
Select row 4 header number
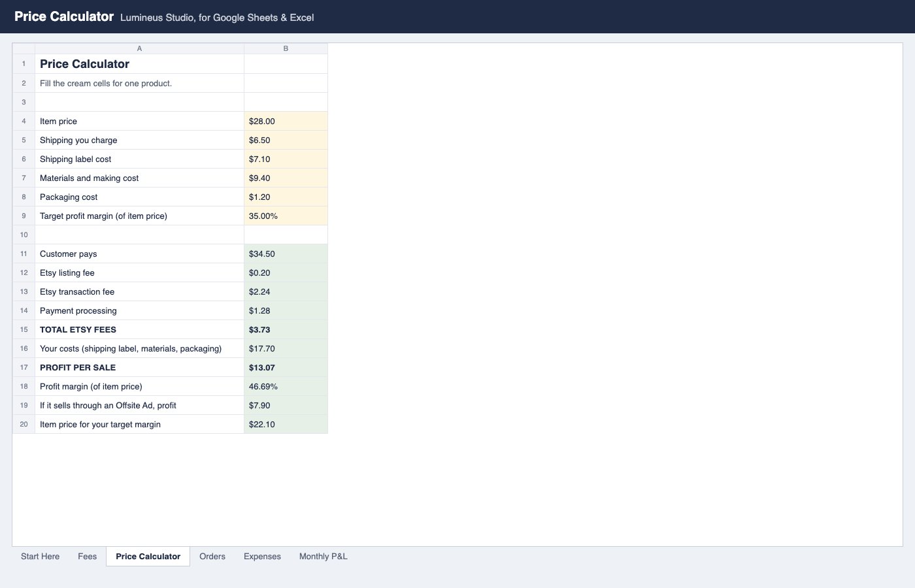[x=24, y=121]
